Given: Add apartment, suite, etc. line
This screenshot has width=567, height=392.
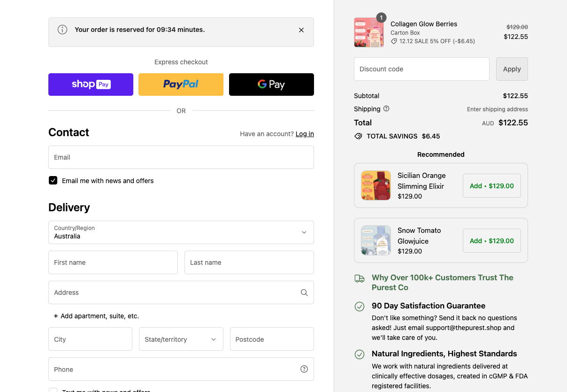Looking at the screenshot, I should click(x=96, y=316).
